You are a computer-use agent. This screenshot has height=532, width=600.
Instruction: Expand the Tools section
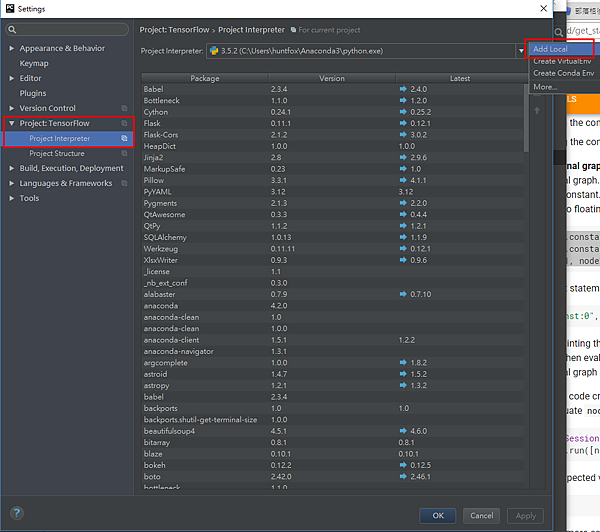click(11, 198)
